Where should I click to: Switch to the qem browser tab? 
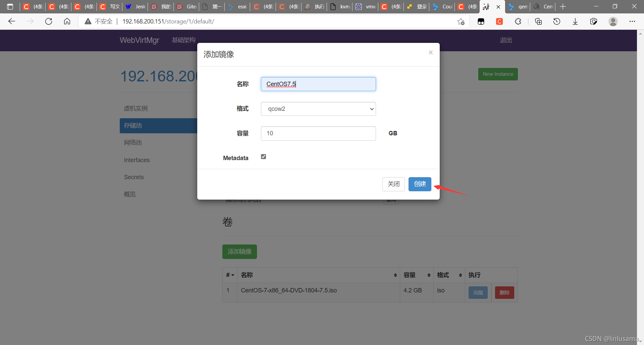point(518,7)
